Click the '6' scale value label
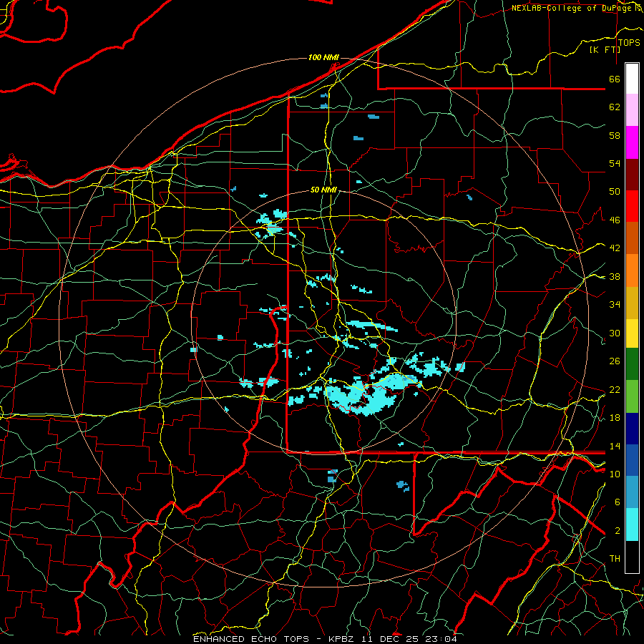 [618, 502]
